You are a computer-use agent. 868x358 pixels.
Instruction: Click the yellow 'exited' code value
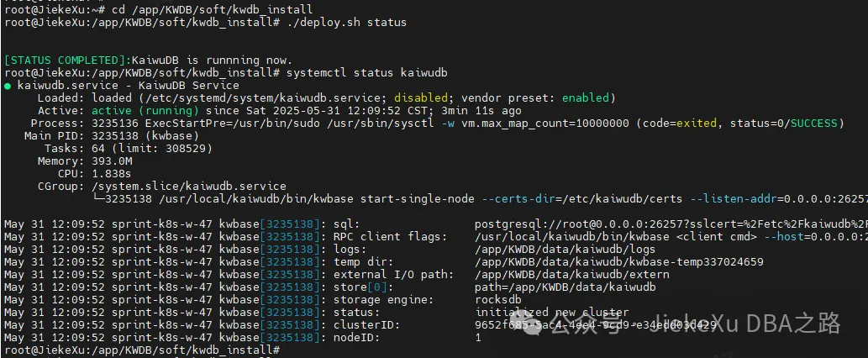pyautogui.click(x=696, y=124)
